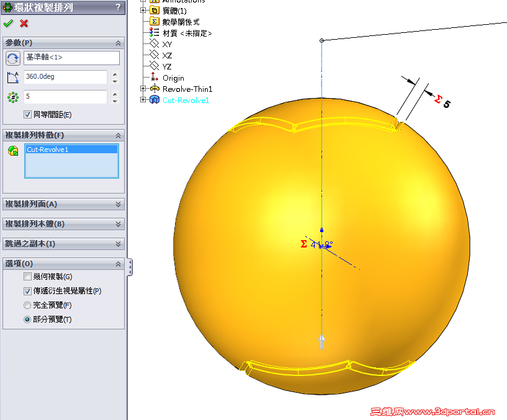Select XY plane label in tree
The image size is (507, 420).
(167, 44)
